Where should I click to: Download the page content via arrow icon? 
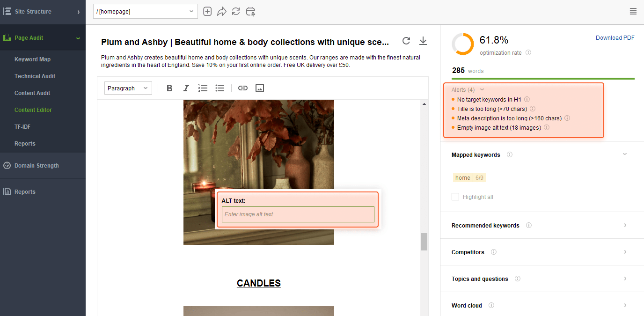pyautogui.click(x=423, y=41)
